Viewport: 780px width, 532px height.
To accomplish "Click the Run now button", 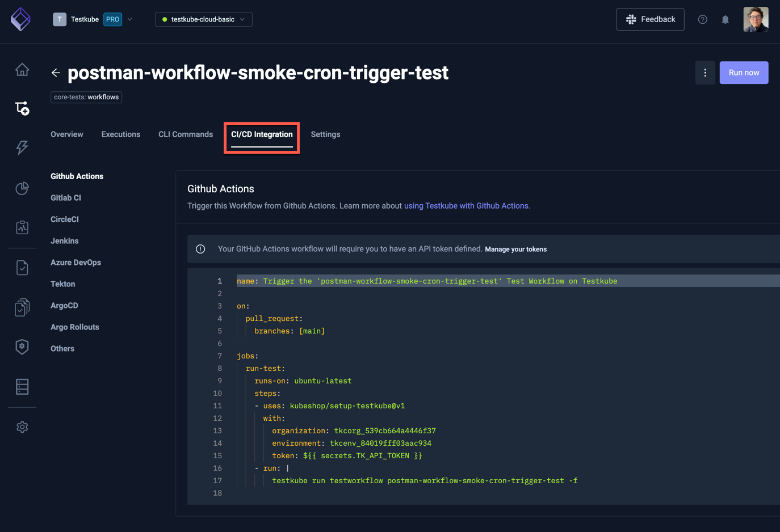I will (744, 73).
